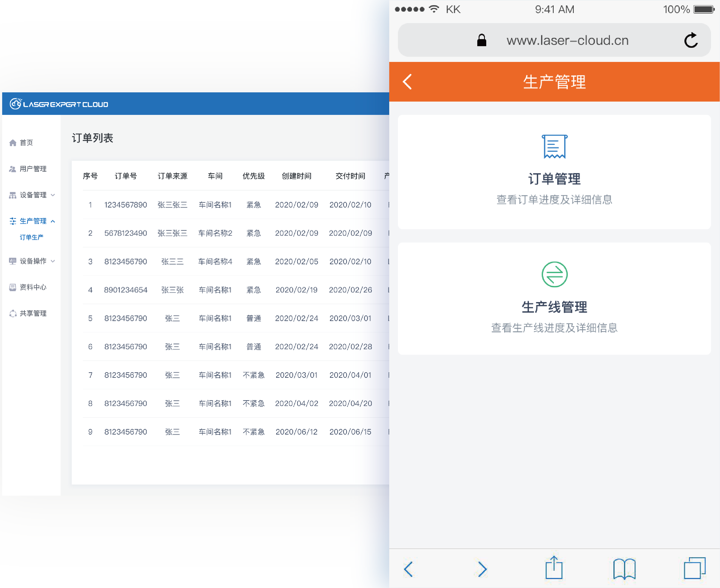
Task: Open browser bookmarks book icon
Action: 624,569
